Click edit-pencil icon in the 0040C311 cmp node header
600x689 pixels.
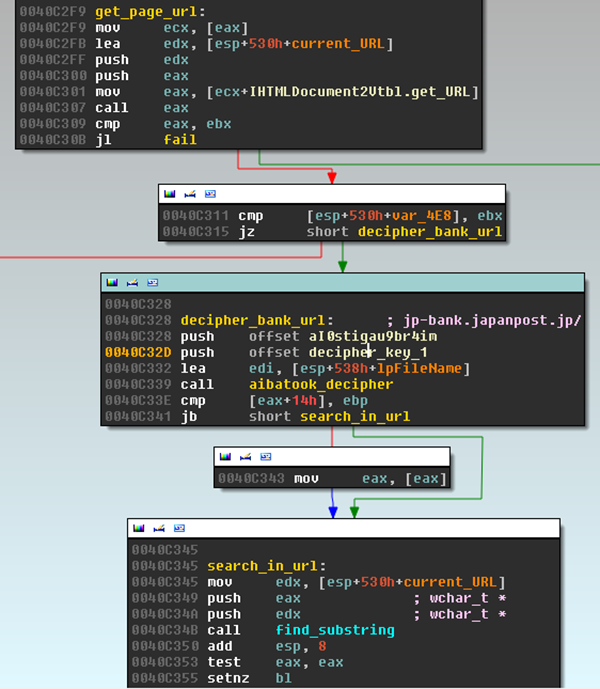(190, 194)
